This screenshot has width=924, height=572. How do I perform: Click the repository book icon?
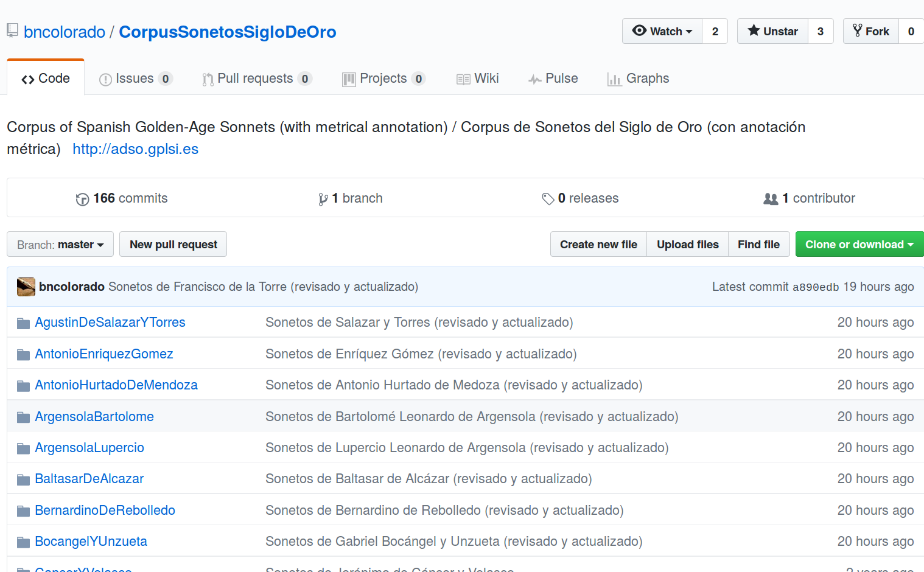(x=12, y=30)
